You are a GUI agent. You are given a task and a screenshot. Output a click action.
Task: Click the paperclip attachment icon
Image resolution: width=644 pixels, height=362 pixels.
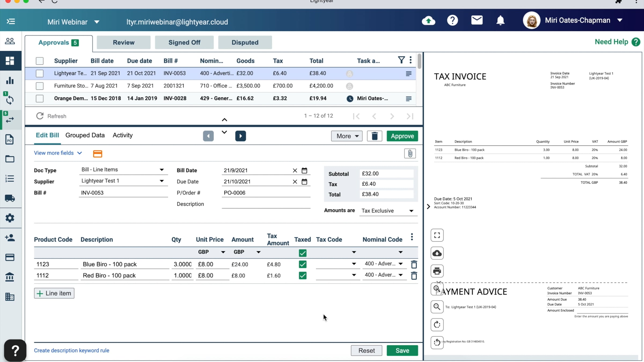(410, 153)
